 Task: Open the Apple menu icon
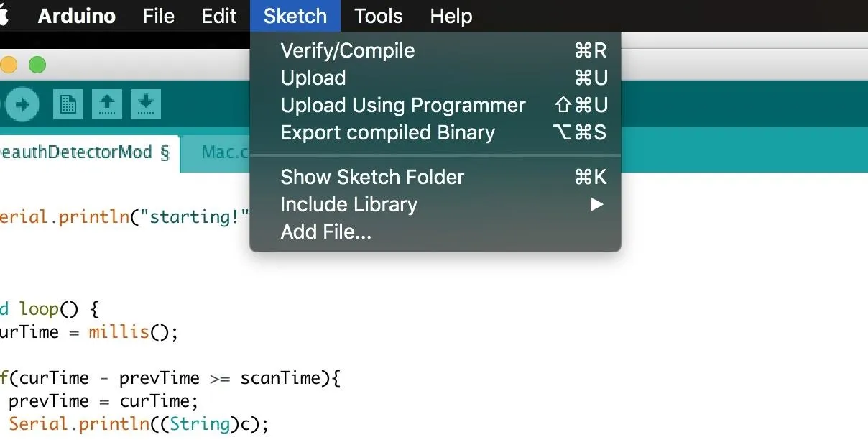point(4,16)
